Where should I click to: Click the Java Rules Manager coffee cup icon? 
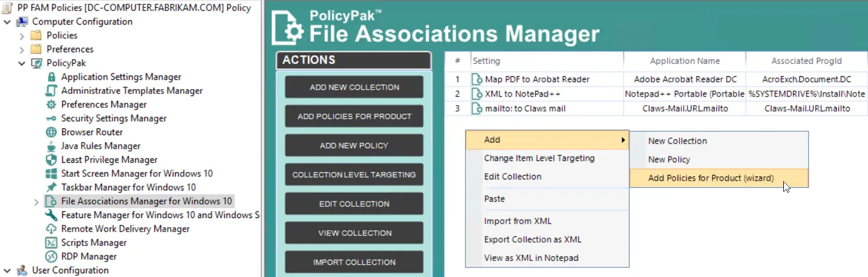(x=52, y=146)
